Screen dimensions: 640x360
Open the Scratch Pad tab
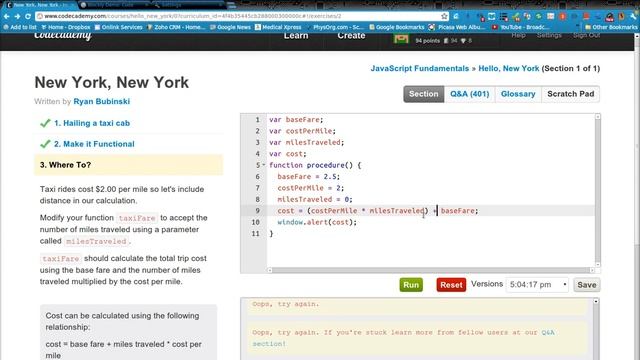pyautogui.click(x=571, y=94)
